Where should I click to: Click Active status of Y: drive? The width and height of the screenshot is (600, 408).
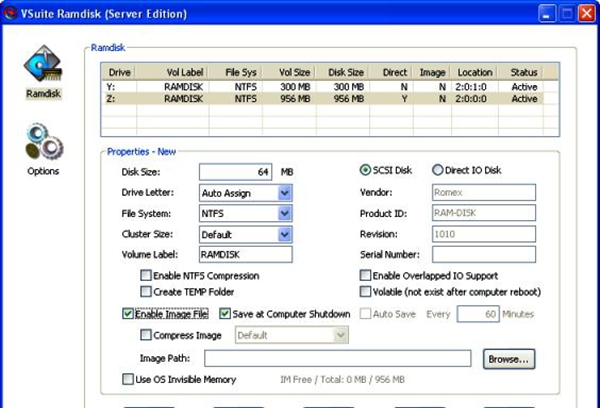tap(525, 87)
